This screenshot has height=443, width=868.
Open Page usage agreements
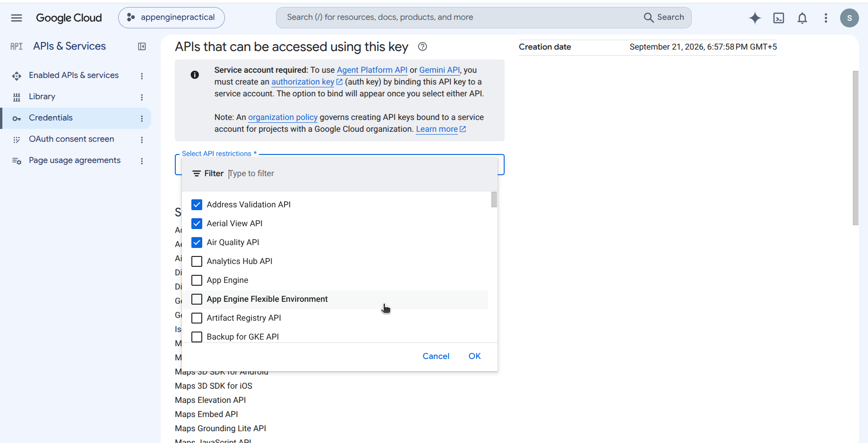(75, 160)
